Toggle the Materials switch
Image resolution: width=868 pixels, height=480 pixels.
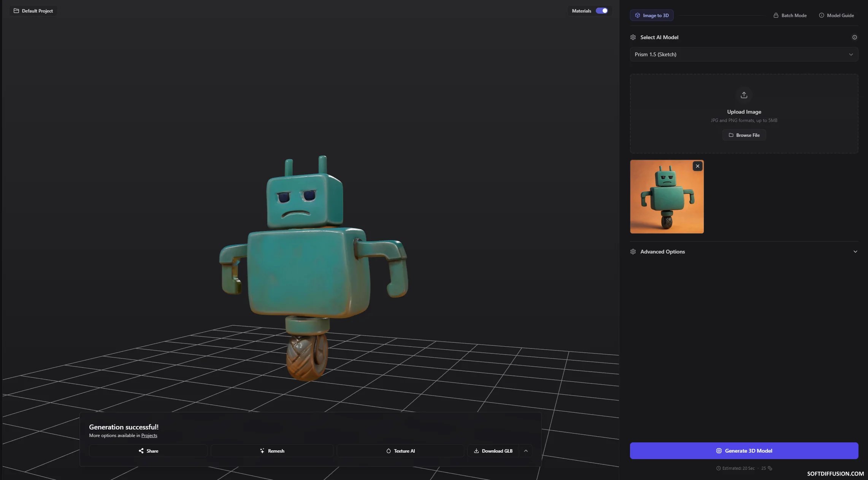[601, 11]
